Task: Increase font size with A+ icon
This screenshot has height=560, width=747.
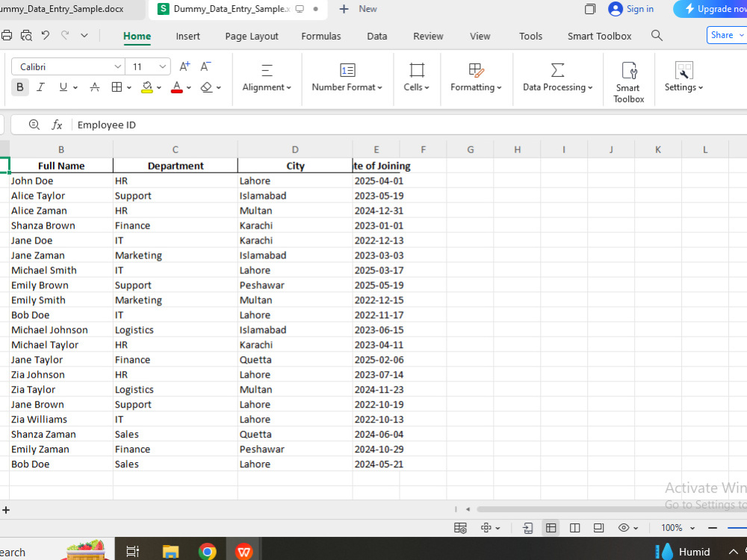Action: pos(185,66)
